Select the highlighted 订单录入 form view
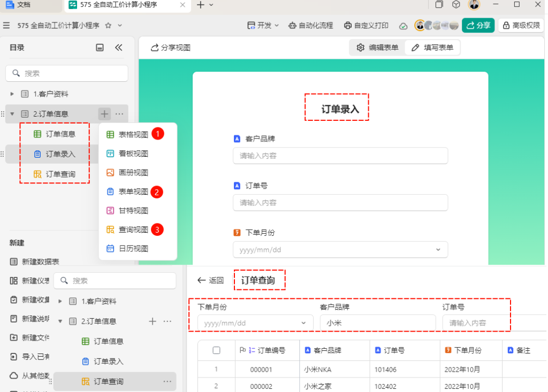The width and height of the screenshot is (548, 392). pyautogui.click(x=55, y=154)
